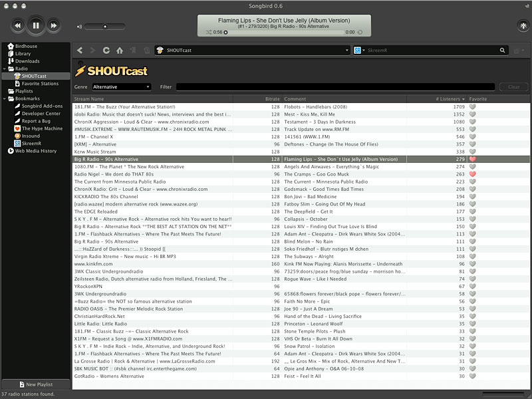532x399 pixels.
Task: Click into the SkreemR search field
Action: pyautogui.click(x=431, y=51)
